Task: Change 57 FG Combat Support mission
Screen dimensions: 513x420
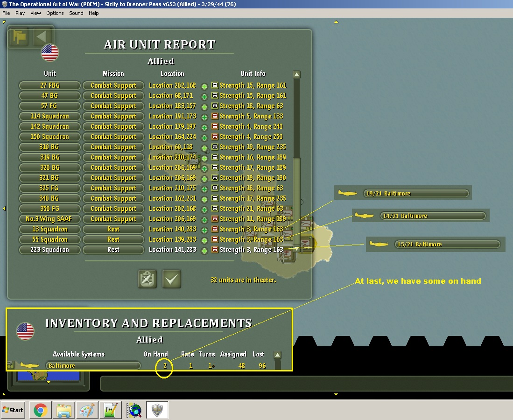Action: (x=113, y=106)
